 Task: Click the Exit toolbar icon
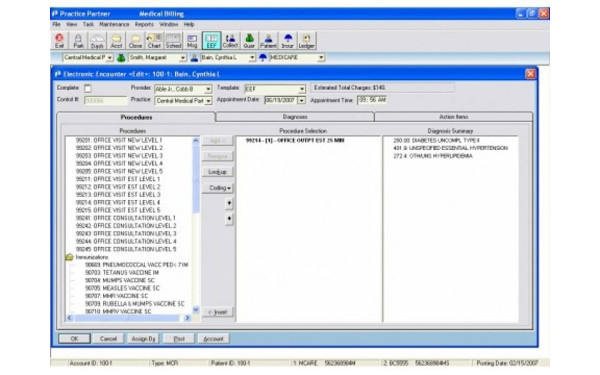click(x=59, y=41)
